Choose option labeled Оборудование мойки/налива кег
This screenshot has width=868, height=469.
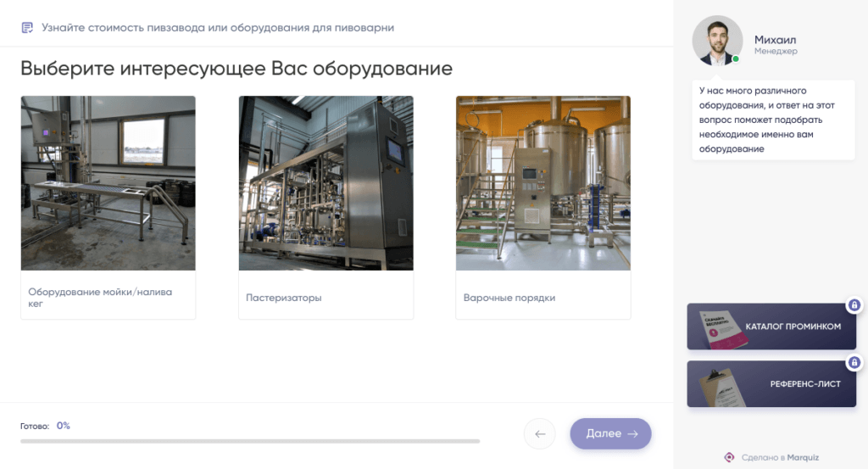[100, 298]
